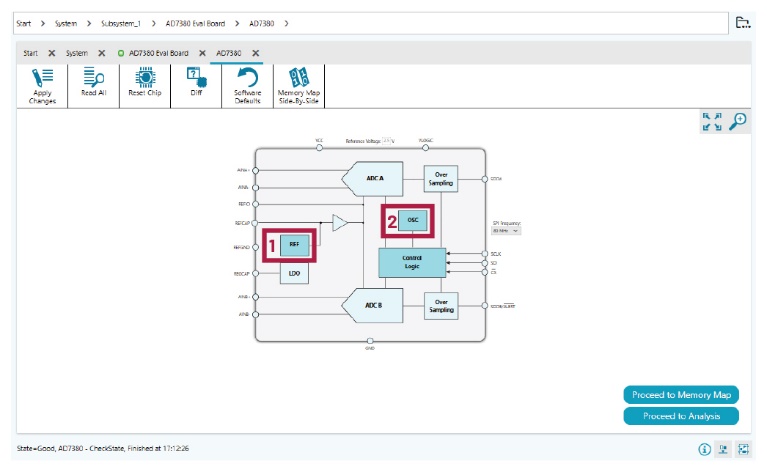
Task: Click the VCC pin at the diagram top
Action: click(319, 147)
